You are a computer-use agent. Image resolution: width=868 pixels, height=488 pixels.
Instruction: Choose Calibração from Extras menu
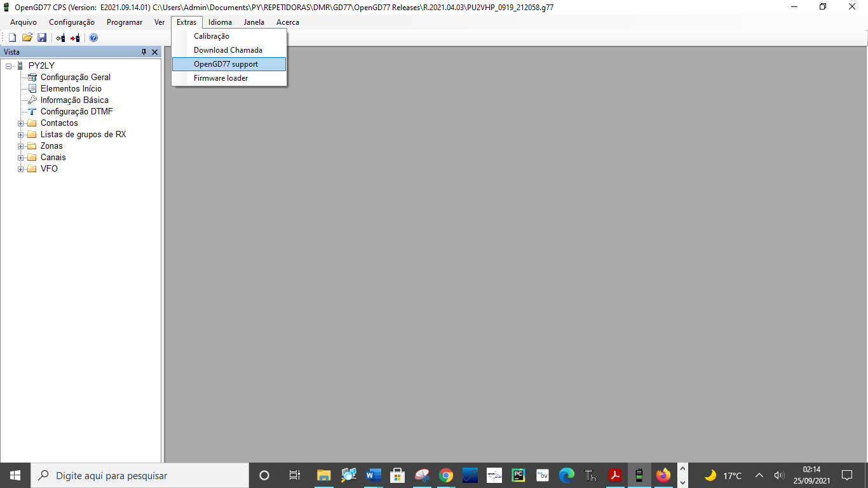229,36
